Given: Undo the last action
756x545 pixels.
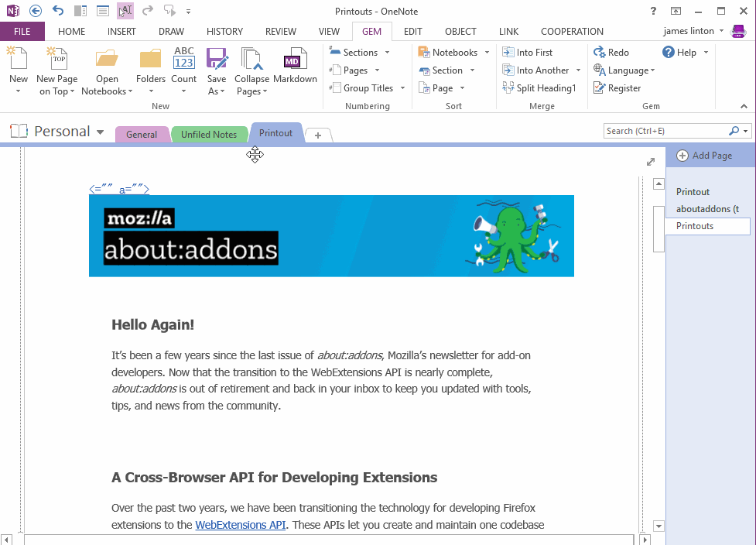Looking at the screenshot, I should click(58, 11).
